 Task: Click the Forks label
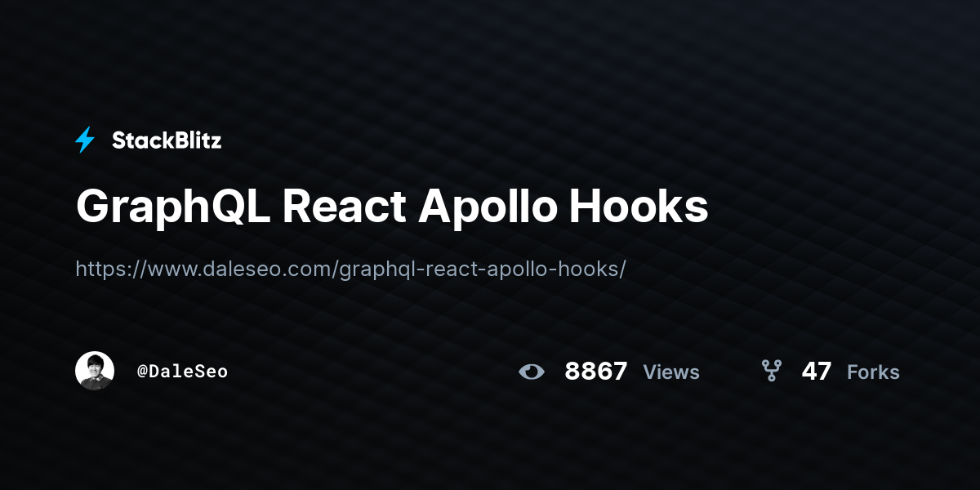(x=873, y=372)
